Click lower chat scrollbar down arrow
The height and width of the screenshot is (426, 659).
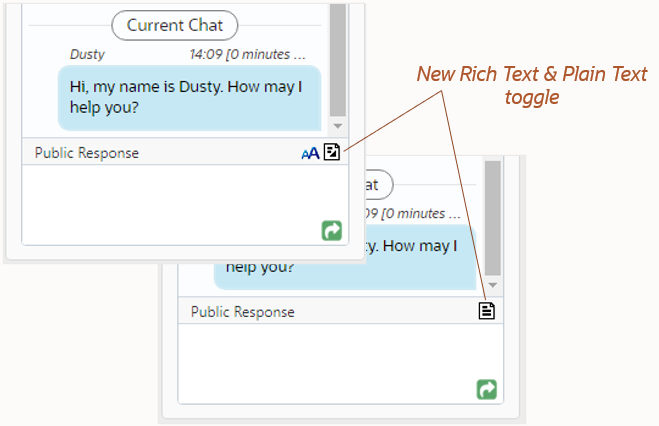493,284
